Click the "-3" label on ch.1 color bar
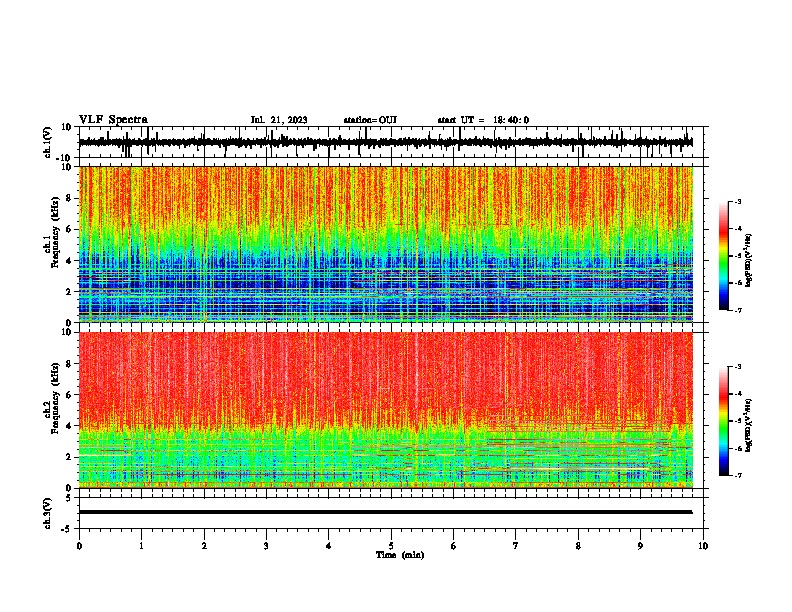Viewport: 792px width, 612px height. click(737, 201)
